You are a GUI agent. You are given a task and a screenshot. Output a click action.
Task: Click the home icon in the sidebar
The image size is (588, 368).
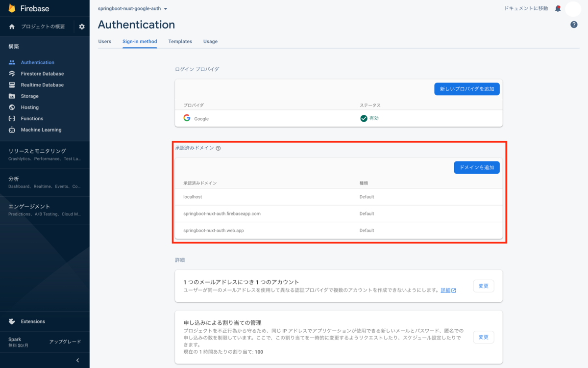point(12,26)
